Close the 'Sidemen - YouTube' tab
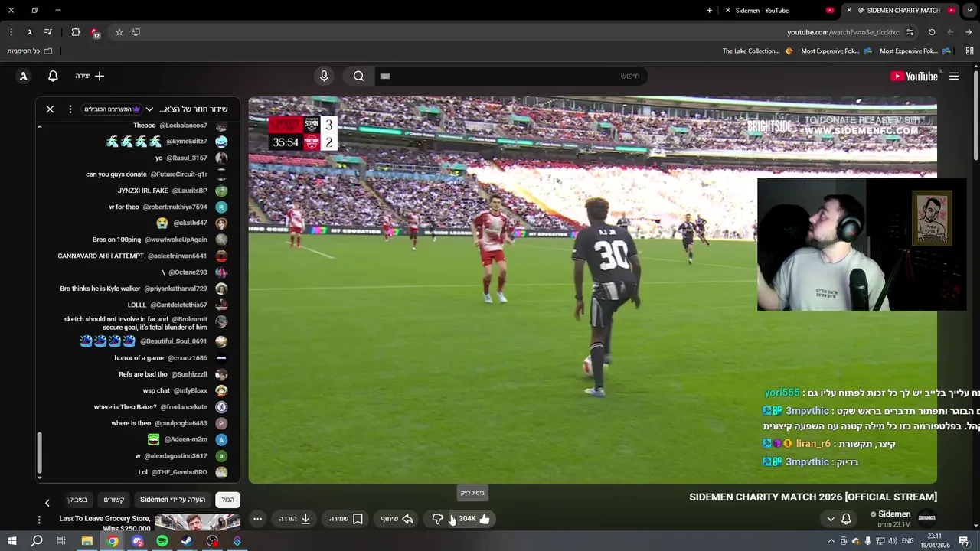980x551 pixels. point(727,11)
